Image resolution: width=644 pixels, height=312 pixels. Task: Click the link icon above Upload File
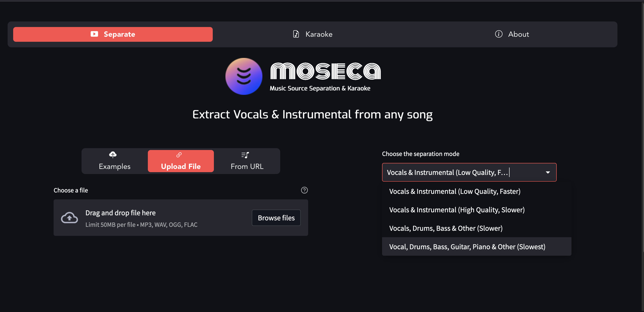179,155
